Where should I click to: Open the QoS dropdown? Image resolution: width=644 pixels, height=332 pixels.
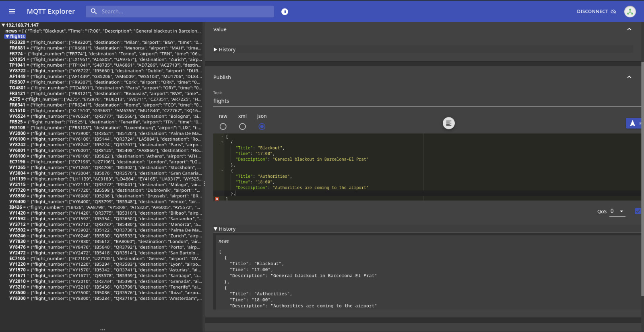pos(617,211)
